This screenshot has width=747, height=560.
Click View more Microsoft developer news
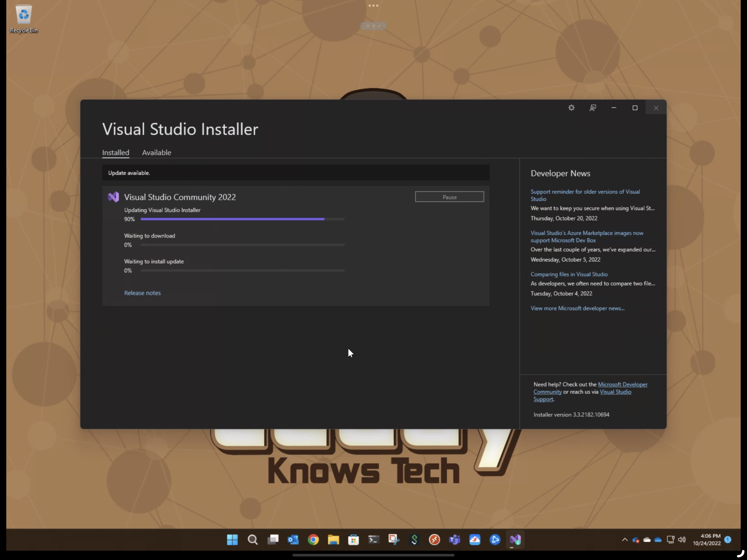tap(577, 308)
